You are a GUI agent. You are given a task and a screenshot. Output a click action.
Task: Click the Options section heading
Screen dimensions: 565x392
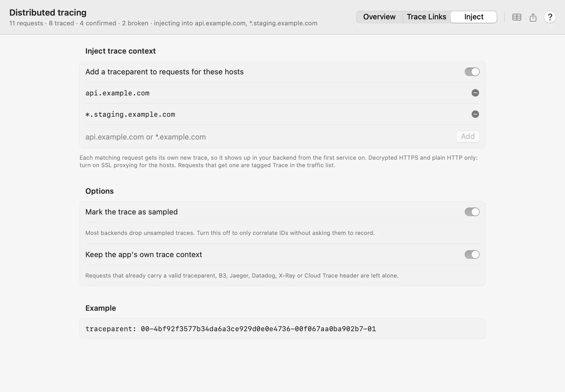pos(99,191)
